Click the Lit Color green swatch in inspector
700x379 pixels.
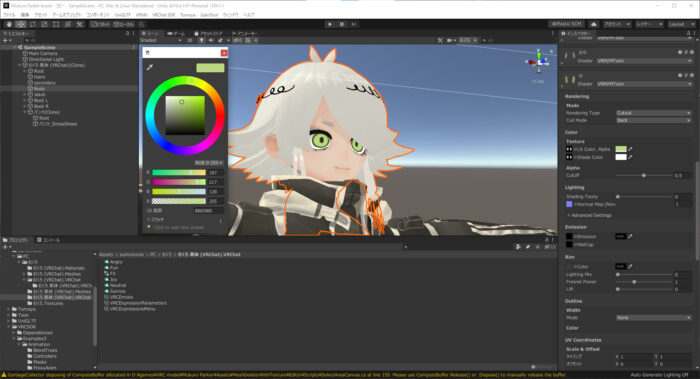pos(621,149)
